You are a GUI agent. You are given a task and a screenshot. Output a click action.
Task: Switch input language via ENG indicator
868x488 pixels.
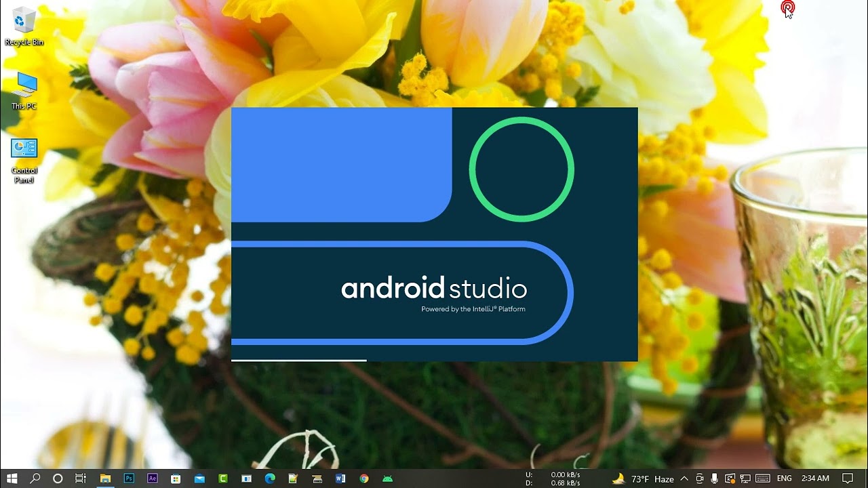coord(785,479)
